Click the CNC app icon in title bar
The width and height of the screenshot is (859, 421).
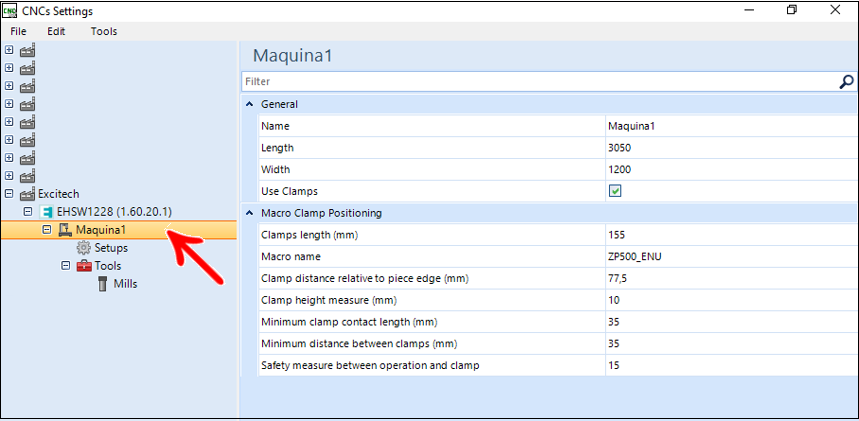[x=10, y=10]
